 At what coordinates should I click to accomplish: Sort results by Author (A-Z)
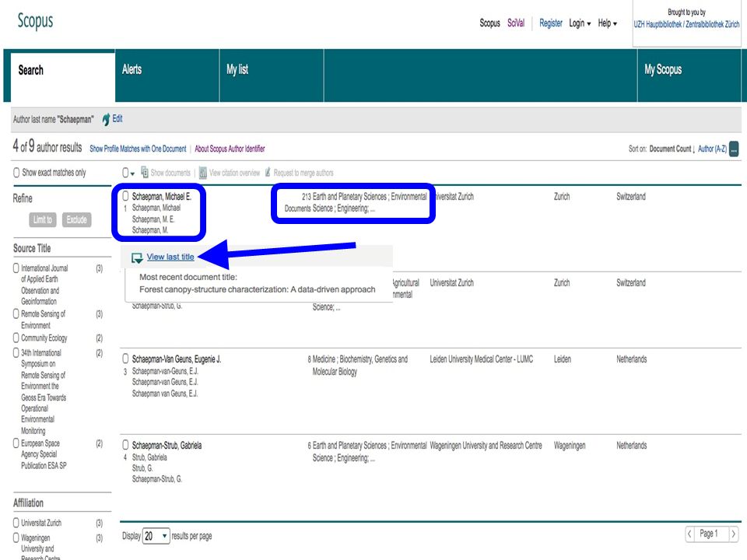pyautogui.click(x=712, y=149)
